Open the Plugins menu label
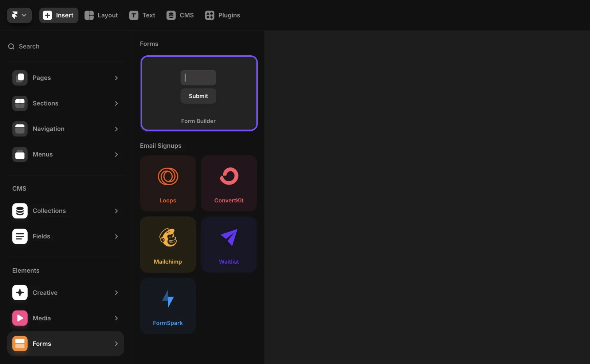Screen dimensions: 590x364 click(x=229, y=15)
